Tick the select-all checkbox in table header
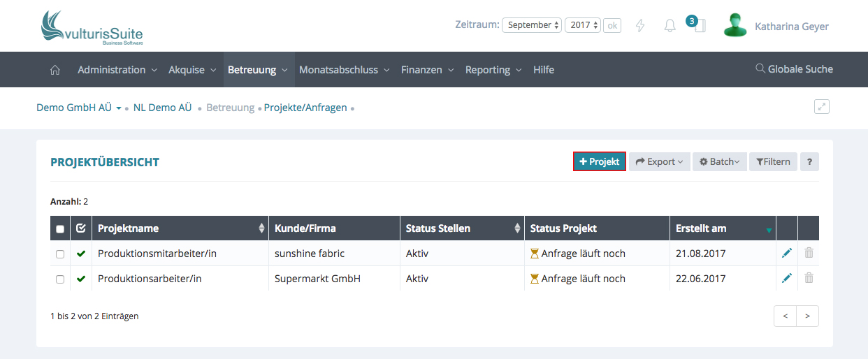The height and width of the screenshot is (359, 868). [x=60, y=229]
